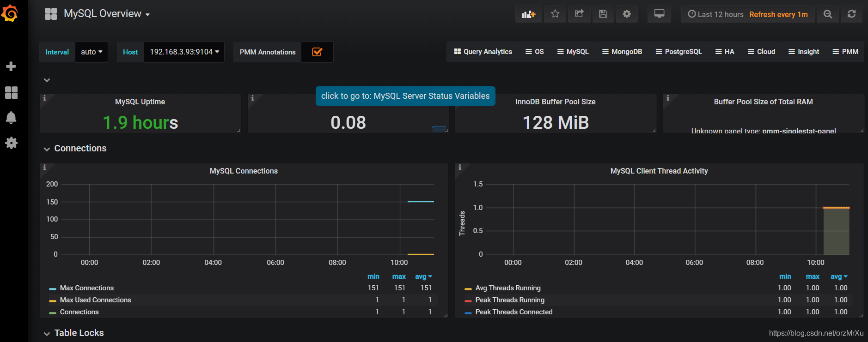Click the Share dashboard icon
Viewport: 868px width, 342px height.
[x=579, y=14]
